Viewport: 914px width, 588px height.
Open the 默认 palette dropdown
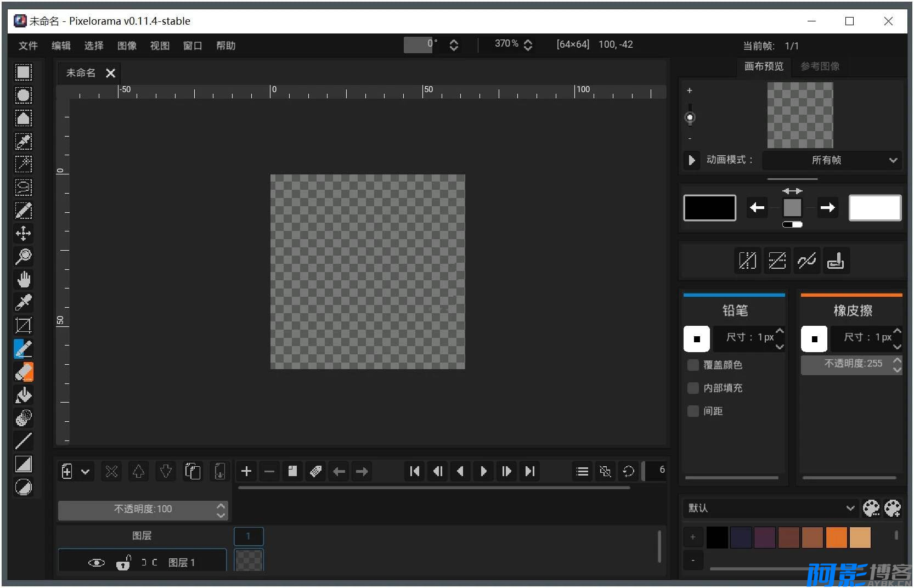[x=771, y=508]
